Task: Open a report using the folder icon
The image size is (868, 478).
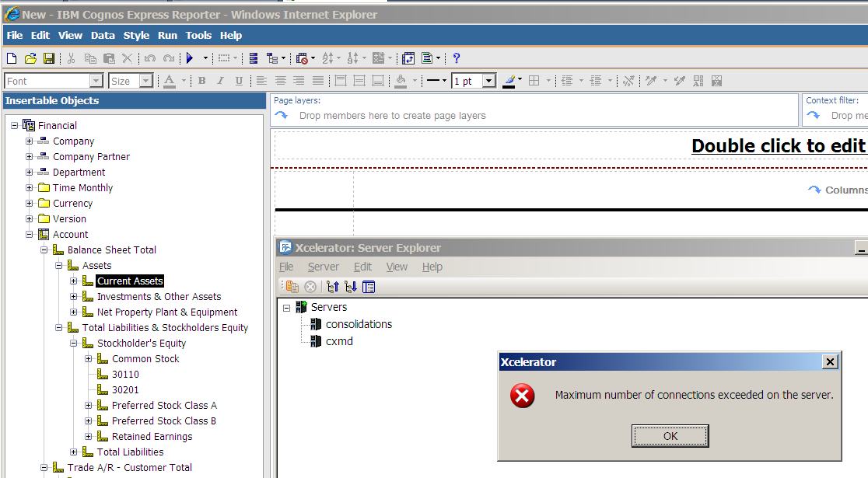Action: (x=30, y=58)
